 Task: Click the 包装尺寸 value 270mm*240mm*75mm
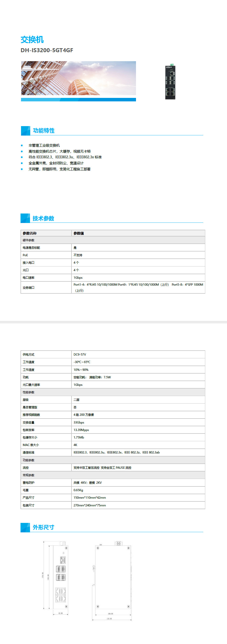[x=89, y=505]
